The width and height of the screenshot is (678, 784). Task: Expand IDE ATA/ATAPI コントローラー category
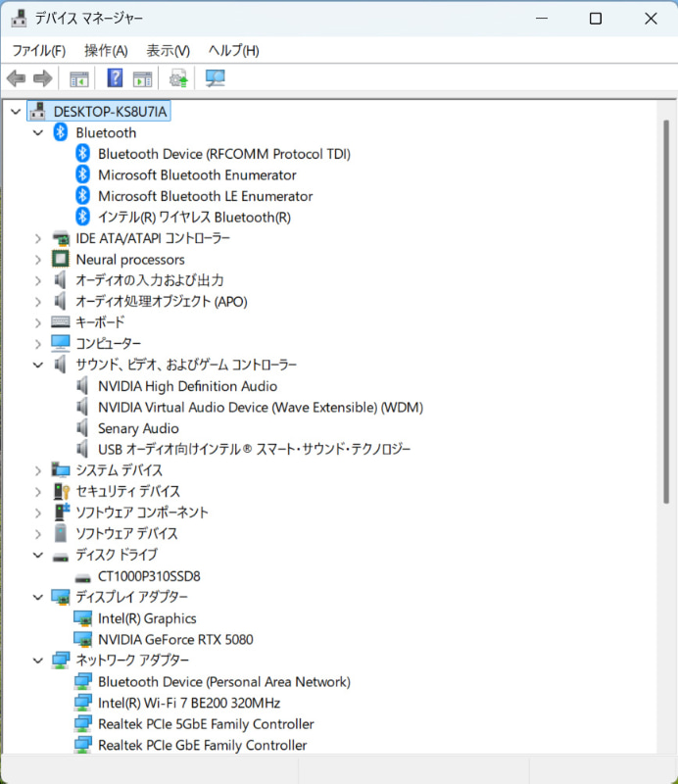click(38, 238)
